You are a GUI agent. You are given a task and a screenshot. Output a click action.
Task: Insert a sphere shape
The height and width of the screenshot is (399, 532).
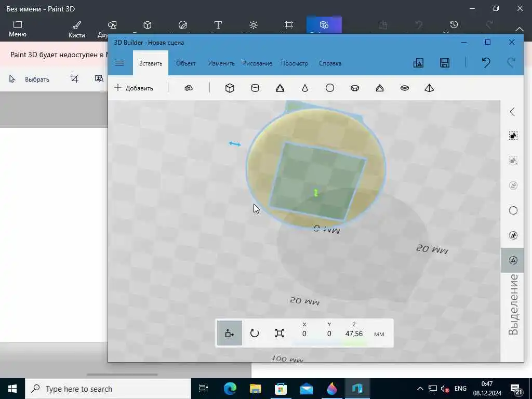tap(330, 88)
